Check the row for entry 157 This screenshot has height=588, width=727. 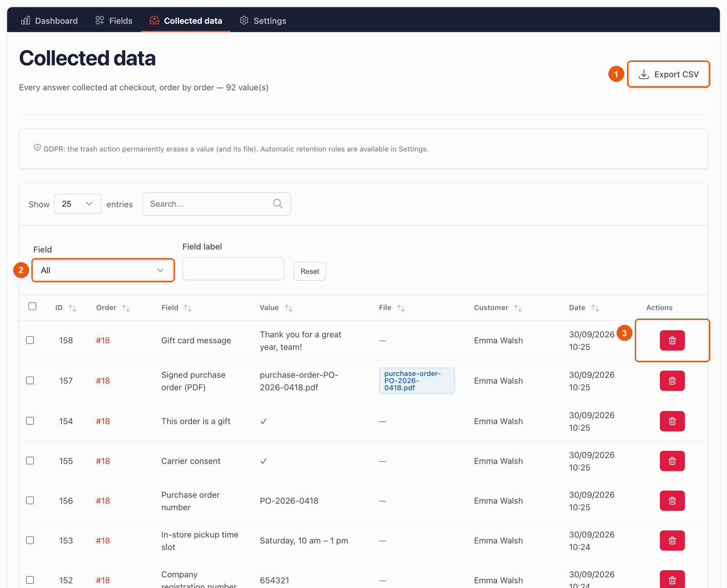pos(30,380)
